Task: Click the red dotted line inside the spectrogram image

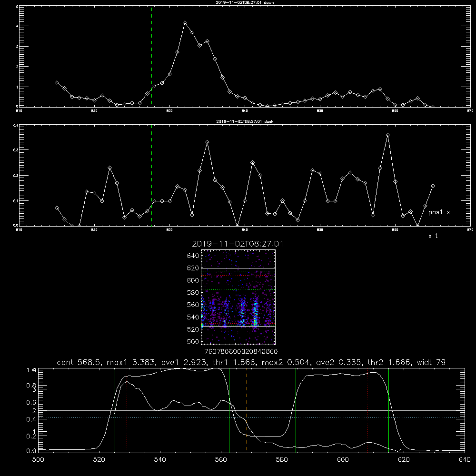Action: point(238,275)
